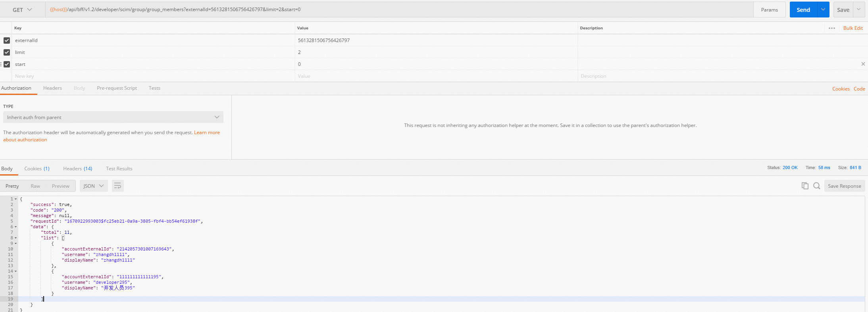Viewport: 868px width, 312px height.
Task: Open the GET method dropdown
Action: (x=22, y=10)
